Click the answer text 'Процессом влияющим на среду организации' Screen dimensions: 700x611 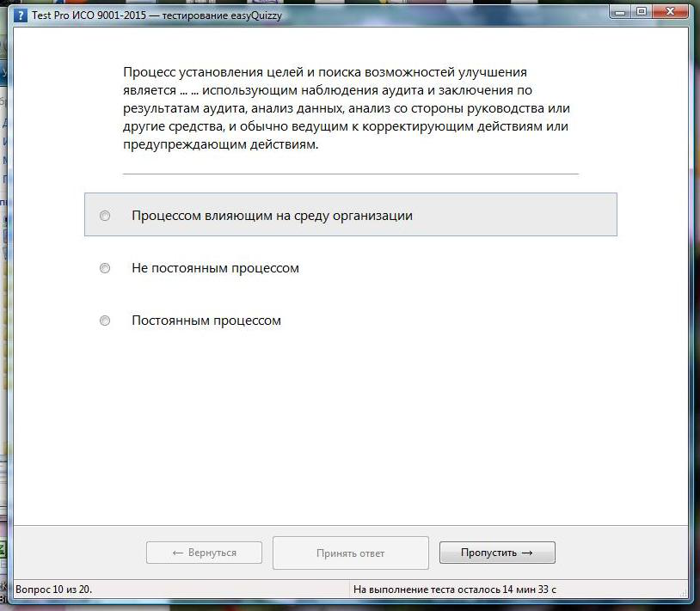[272, 216]
